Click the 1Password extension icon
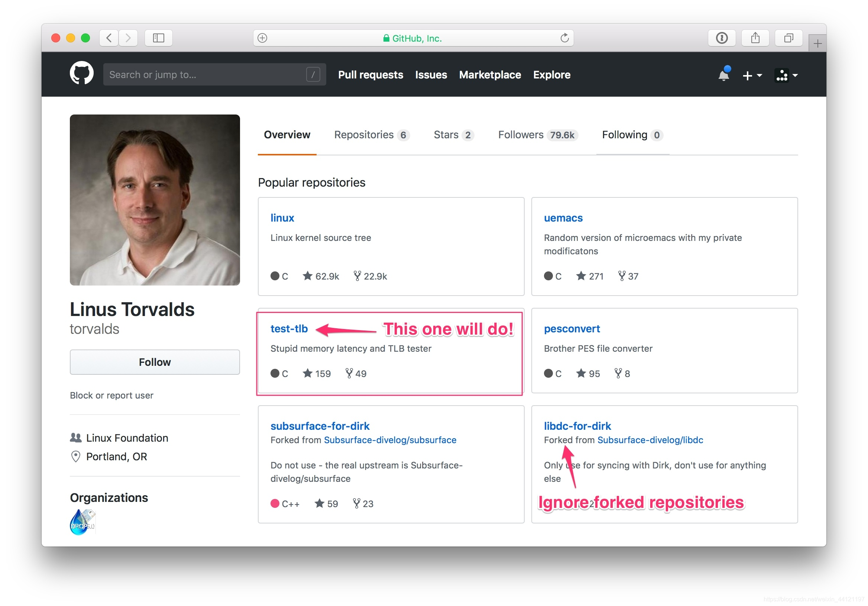The image size is (868, 606). [721, 38]
